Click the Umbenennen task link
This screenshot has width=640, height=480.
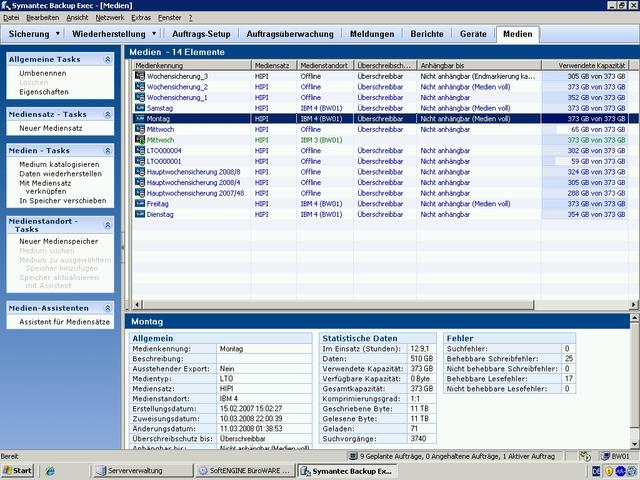42,73
